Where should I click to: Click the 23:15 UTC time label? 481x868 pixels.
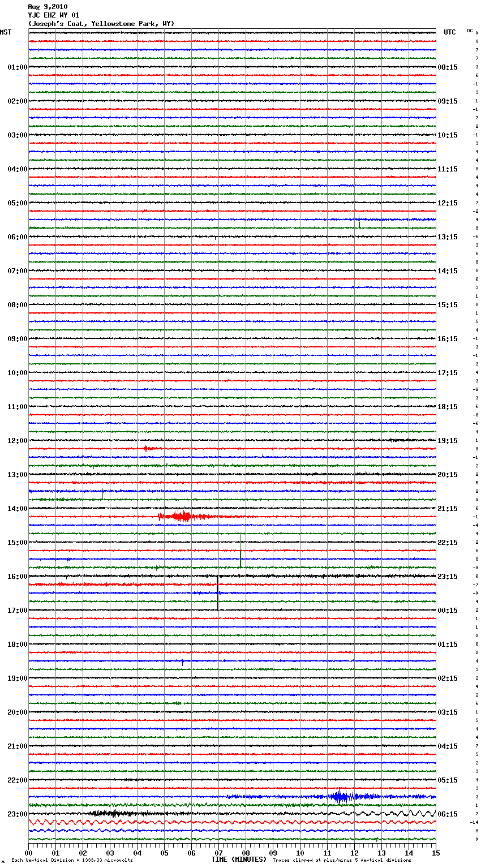(448, 577)
